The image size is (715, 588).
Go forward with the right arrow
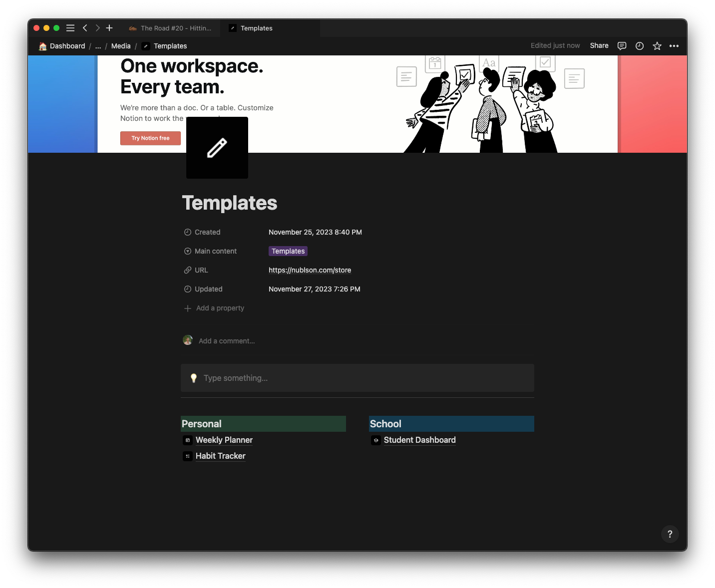tap(97, 28)
